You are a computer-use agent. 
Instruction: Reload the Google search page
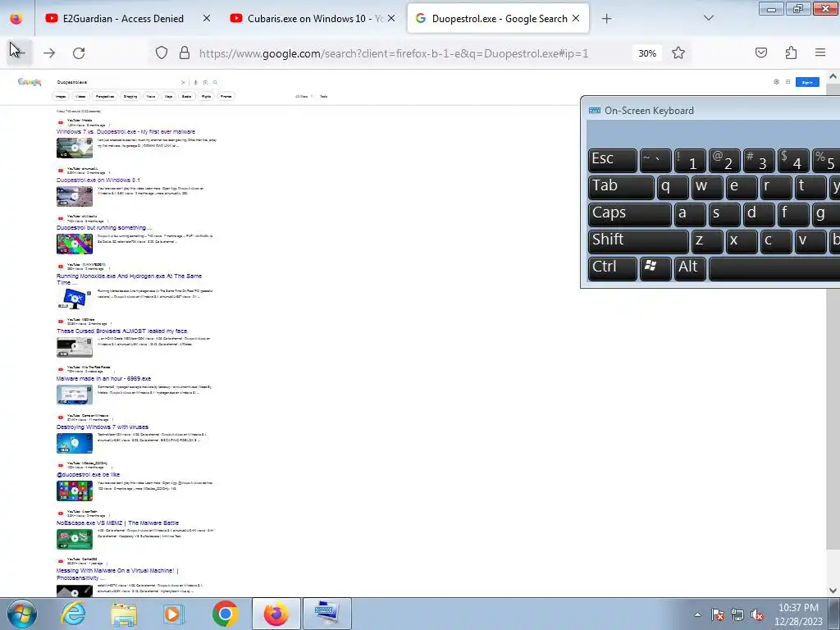pos(79,53)
